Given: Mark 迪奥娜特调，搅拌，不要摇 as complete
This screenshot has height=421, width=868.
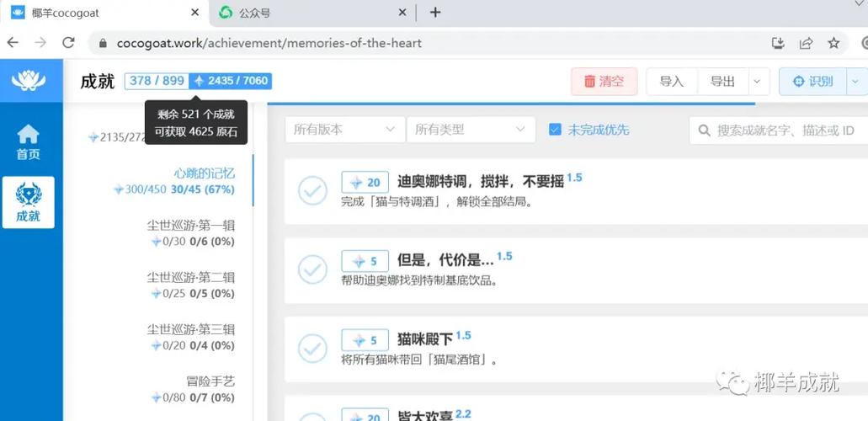Looking at the screenshot, I should tap(312, 190).
